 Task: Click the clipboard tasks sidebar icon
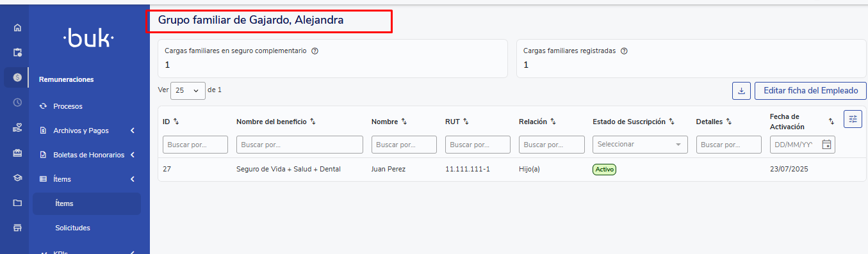pyautogui.click(x=17, y=52)
